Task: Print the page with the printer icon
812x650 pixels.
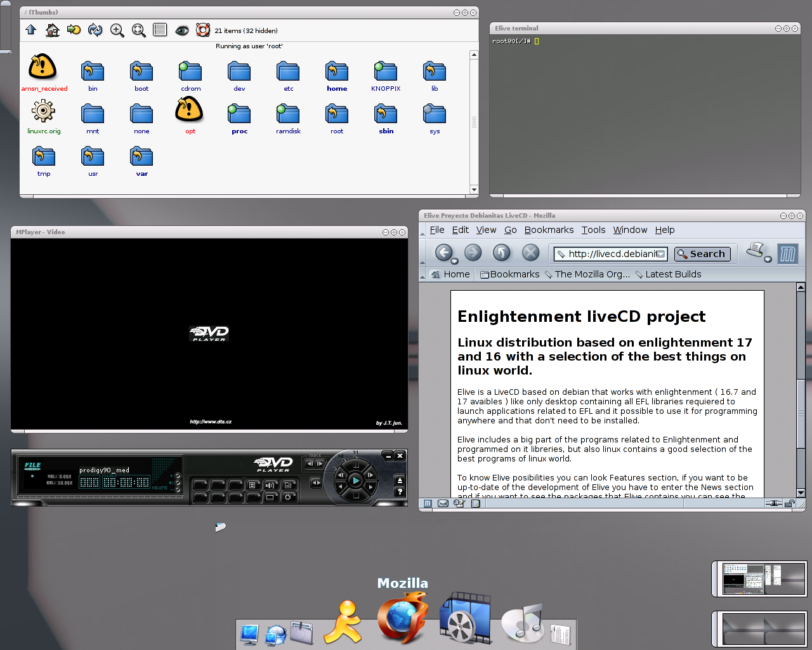Action: click(756, 250)
